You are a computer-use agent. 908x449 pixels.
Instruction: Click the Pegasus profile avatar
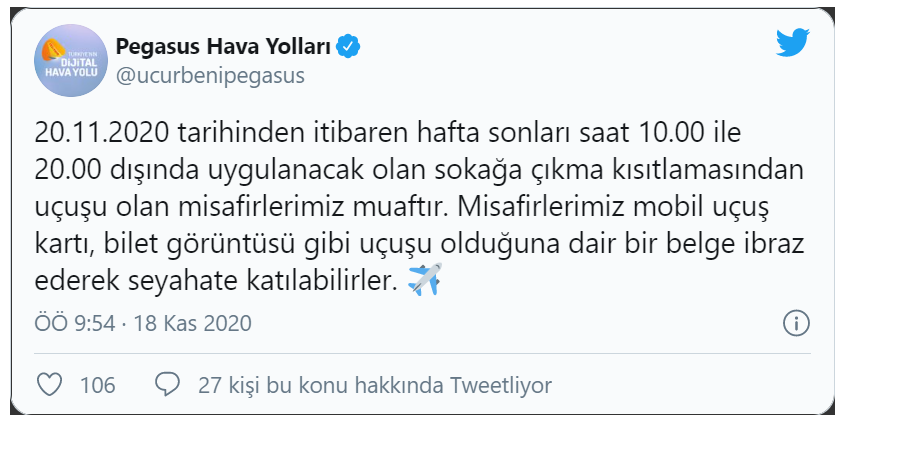[67, 60]
